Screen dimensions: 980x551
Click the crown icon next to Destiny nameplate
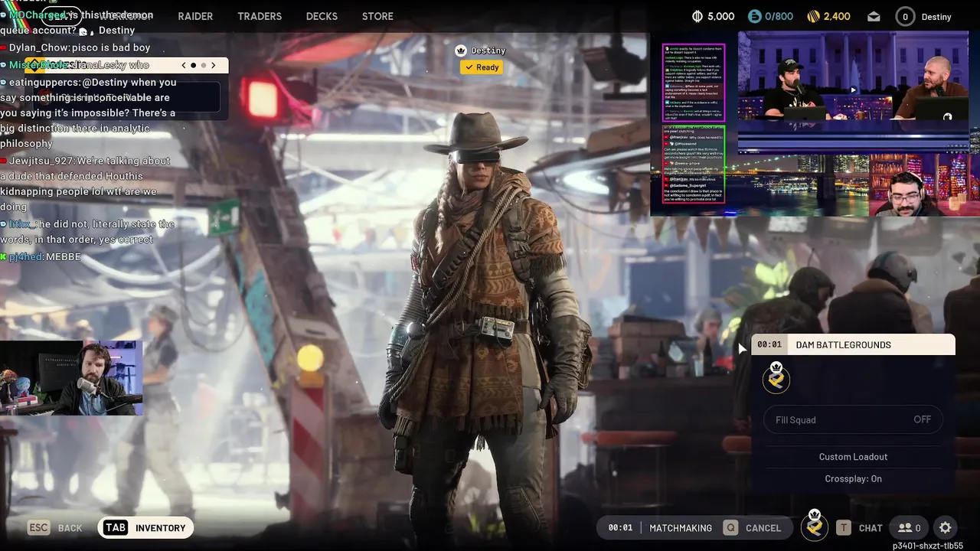pos(461,51)
